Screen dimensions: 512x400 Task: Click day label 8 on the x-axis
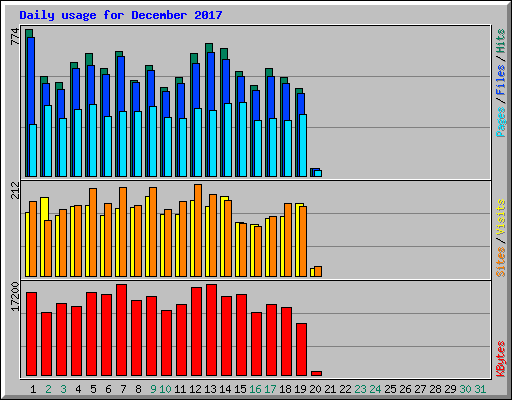click(138, 389)
